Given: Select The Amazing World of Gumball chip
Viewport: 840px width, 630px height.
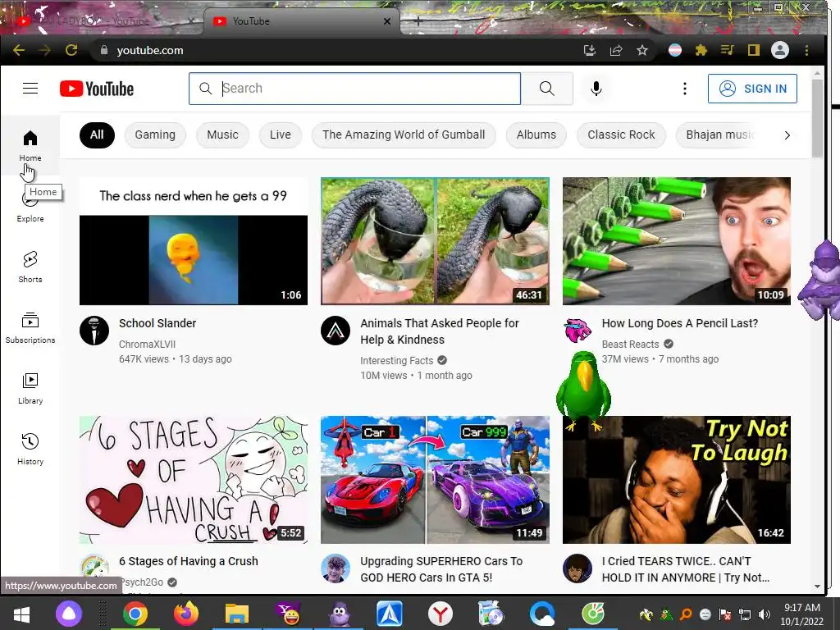Looking at the screenshot, I should 404,135.
